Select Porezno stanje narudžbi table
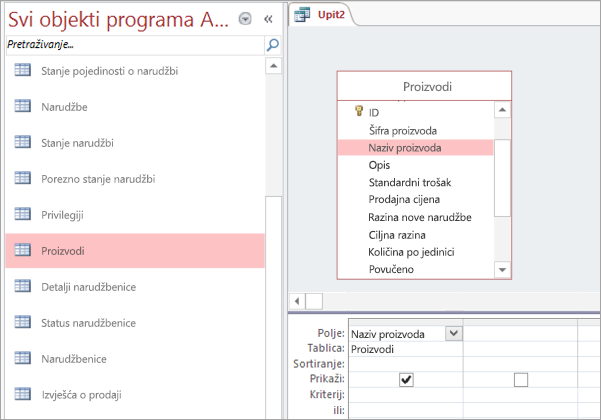The width and height of the screenshot is (601, 420). pos(135,179)
